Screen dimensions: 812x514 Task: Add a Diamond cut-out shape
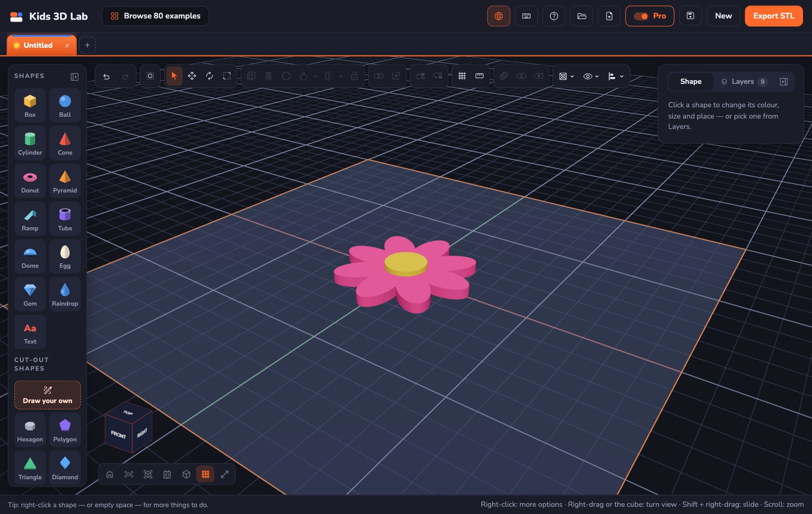(x=65, y=468)
